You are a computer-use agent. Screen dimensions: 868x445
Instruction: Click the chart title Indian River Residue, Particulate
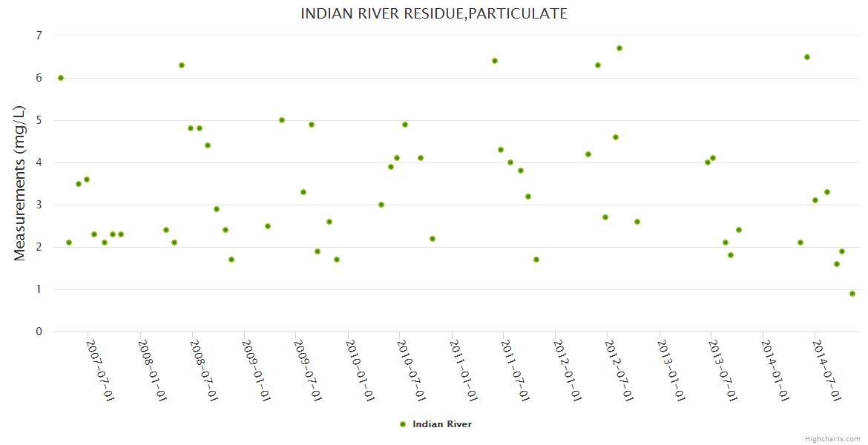[434, 13]
